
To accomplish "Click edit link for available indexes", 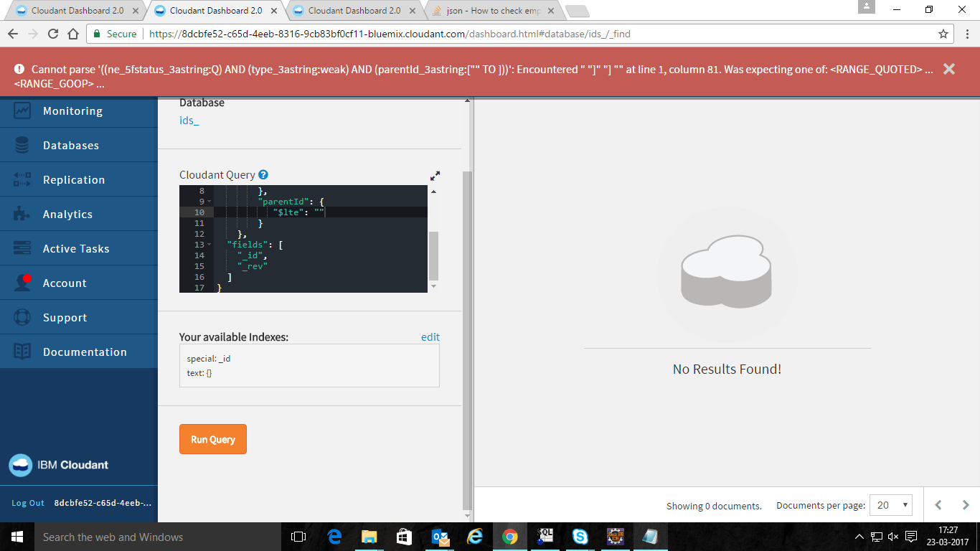I will point(430,337).
